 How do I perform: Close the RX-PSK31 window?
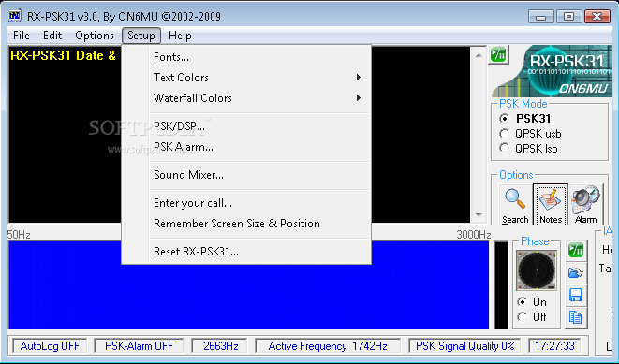597,17
